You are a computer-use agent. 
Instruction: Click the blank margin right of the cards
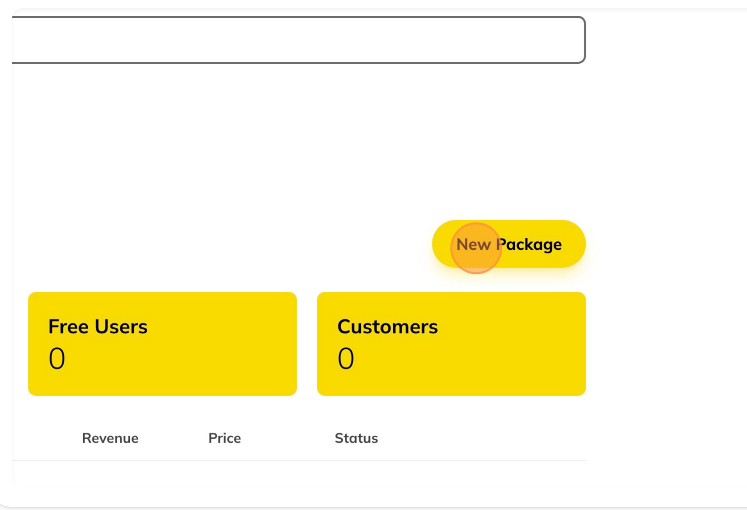point(666,344)
